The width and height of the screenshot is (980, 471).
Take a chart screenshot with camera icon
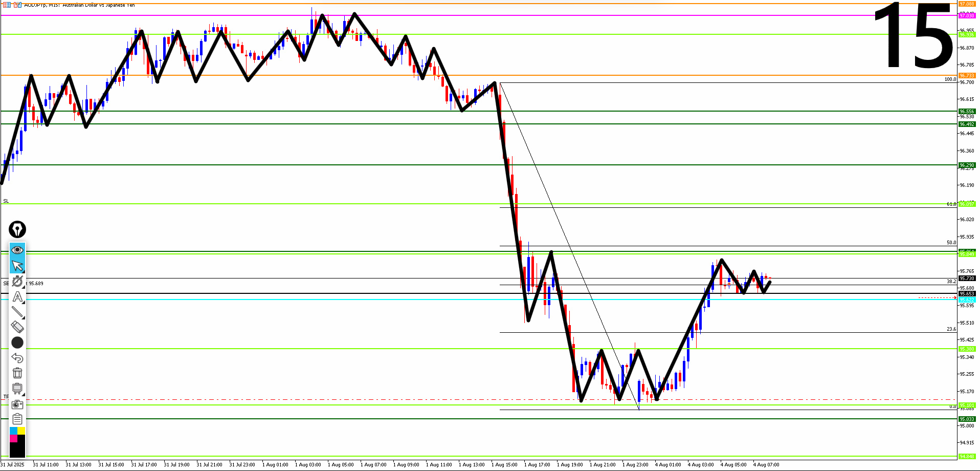(17, 404)
